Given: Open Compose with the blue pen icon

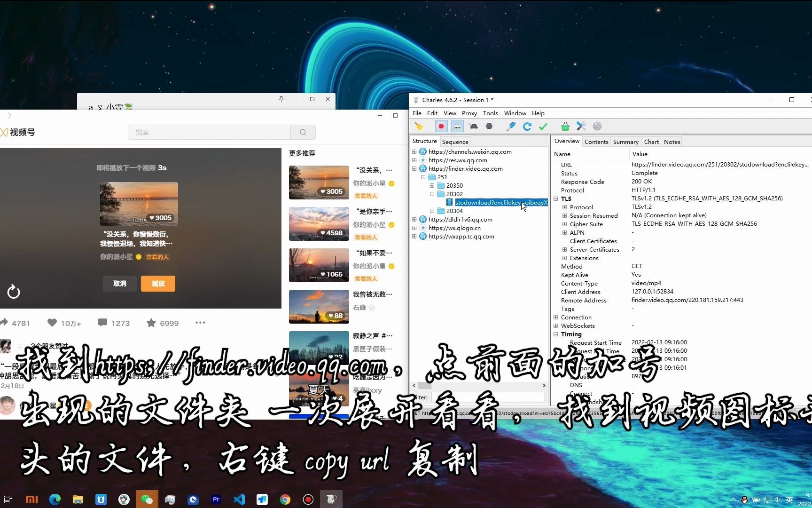Looking at the screenshot, I should click(x=511, y=126).
